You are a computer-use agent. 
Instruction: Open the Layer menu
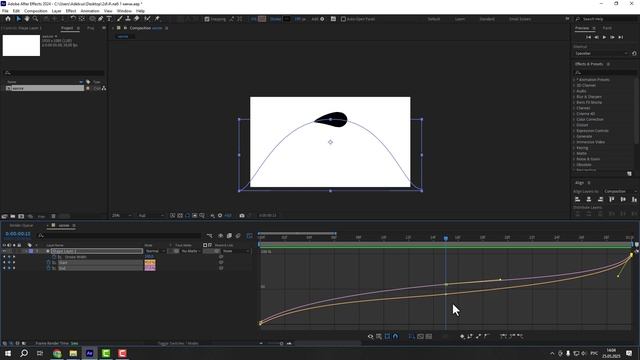point(57,11)
